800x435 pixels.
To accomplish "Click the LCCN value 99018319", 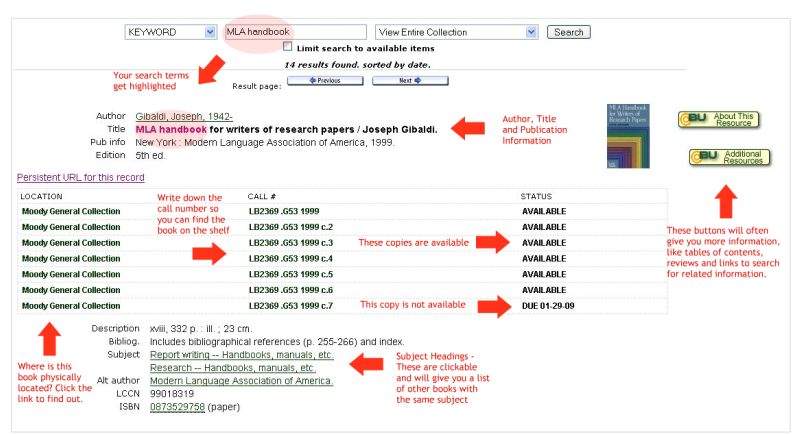I will pyautogui.click(x=172, y=394).
